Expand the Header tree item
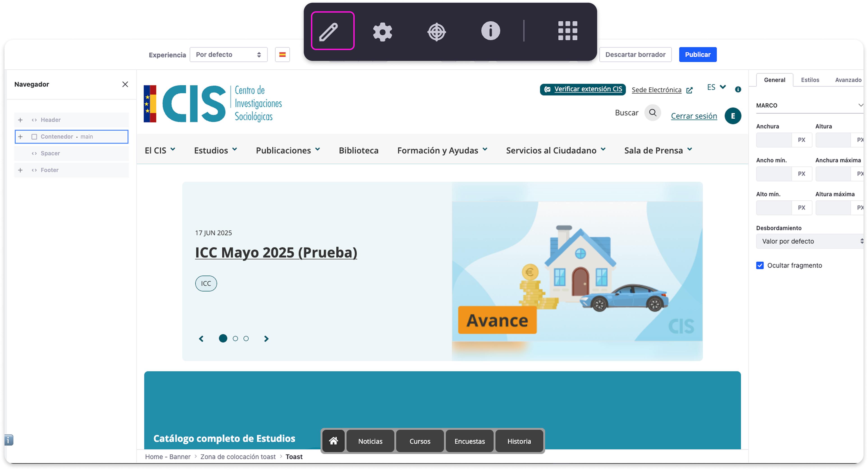Viewport: 868px width, 470px height. pyautogui.click(x=20, y=120)
